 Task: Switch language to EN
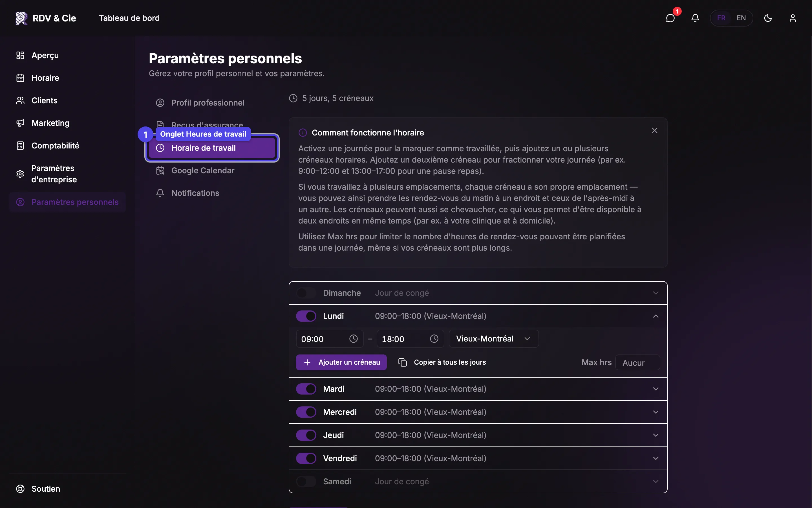[741, 18]
